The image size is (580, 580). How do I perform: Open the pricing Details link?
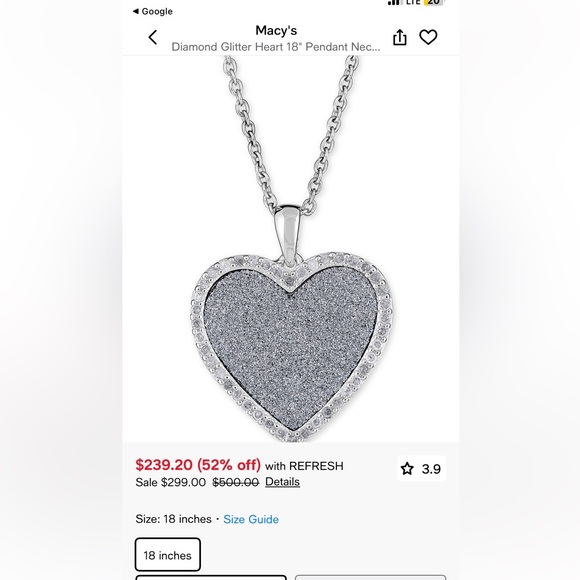(x=282, y=482)
